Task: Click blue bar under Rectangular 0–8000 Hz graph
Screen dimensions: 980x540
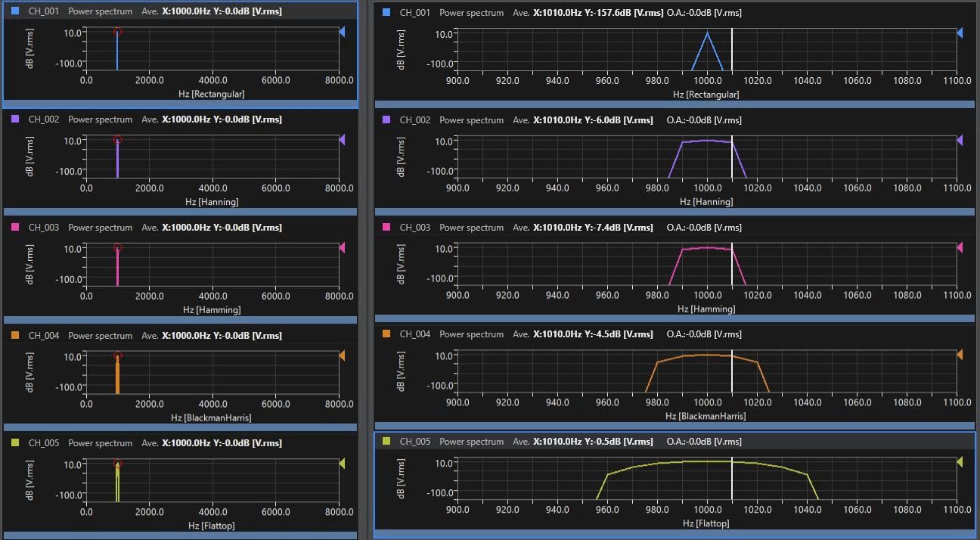Action: 180,104
